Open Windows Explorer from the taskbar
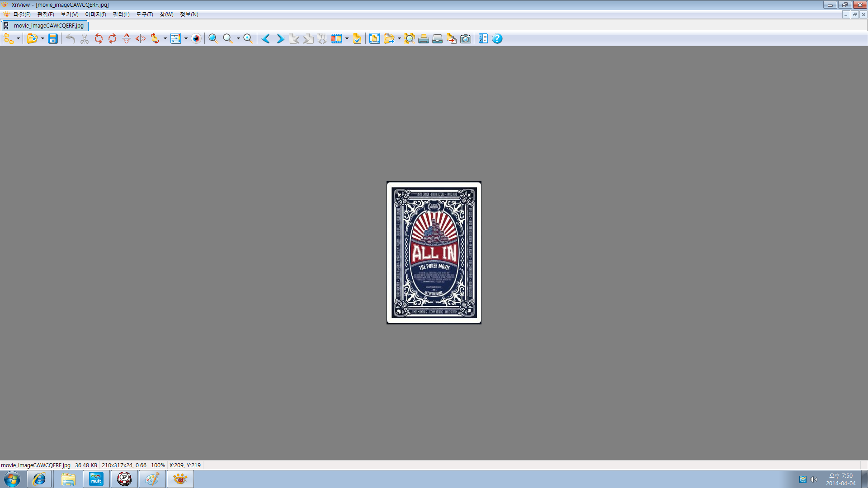 pyautogui.click(x=68, y=479)
